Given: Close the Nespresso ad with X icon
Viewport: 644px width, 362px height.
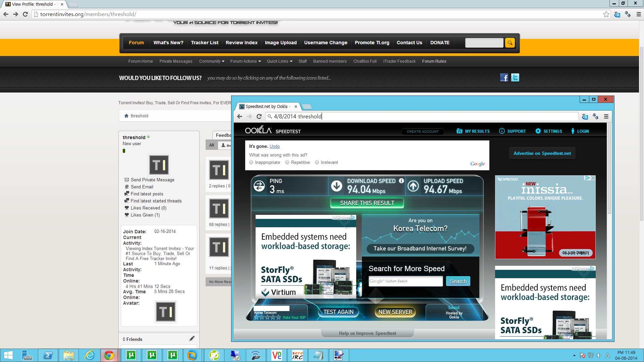Looking at the screenshot, I should click(593, 178).
